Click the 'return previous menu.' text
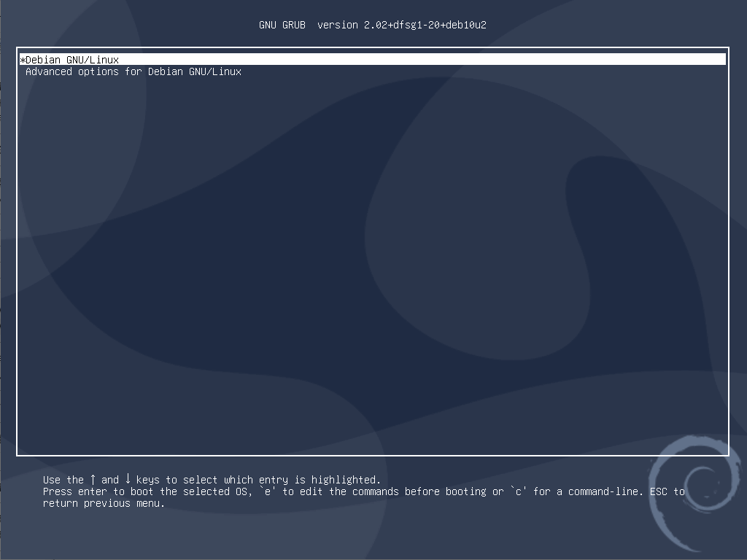747x560 pixels. [x=104, y=503]
